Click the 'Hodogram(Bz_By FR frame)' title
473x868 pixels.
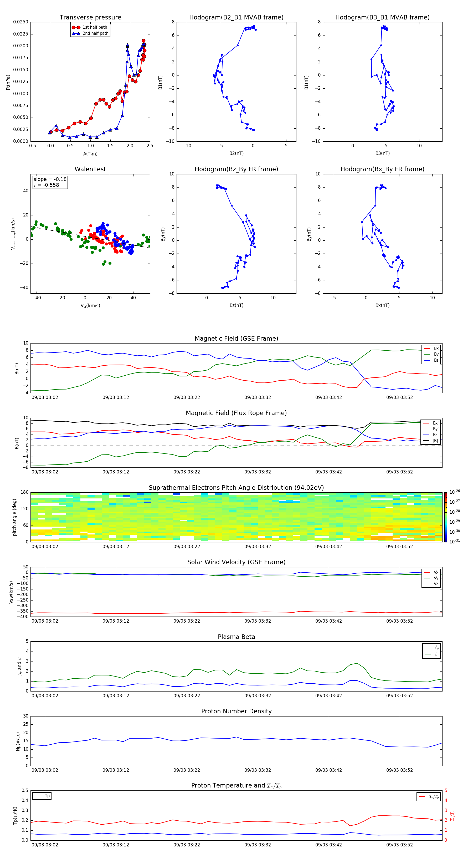(x=236, y=169)
